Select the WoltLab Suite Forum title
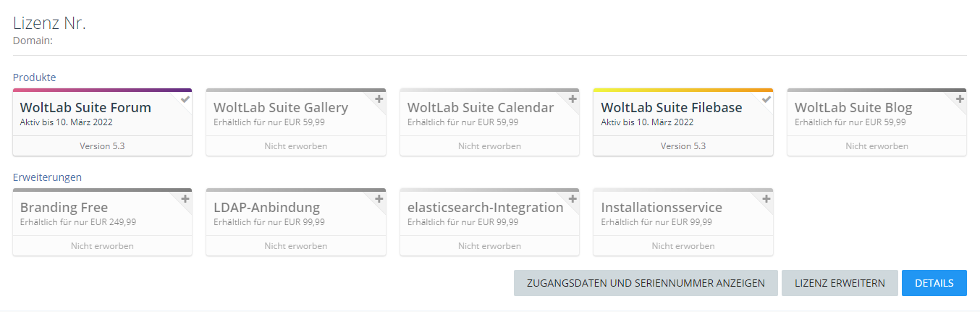980x312 pixels. pyautogui.click(x=85, y=108)
